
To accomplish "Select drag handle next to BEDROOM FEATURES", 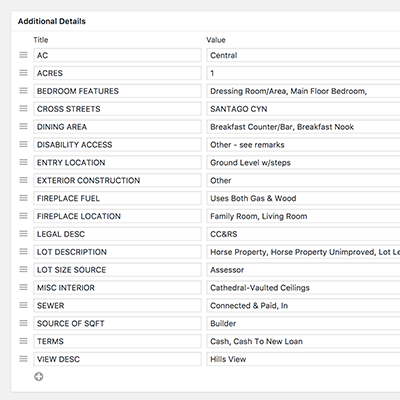I will click(x=23, y=91).
